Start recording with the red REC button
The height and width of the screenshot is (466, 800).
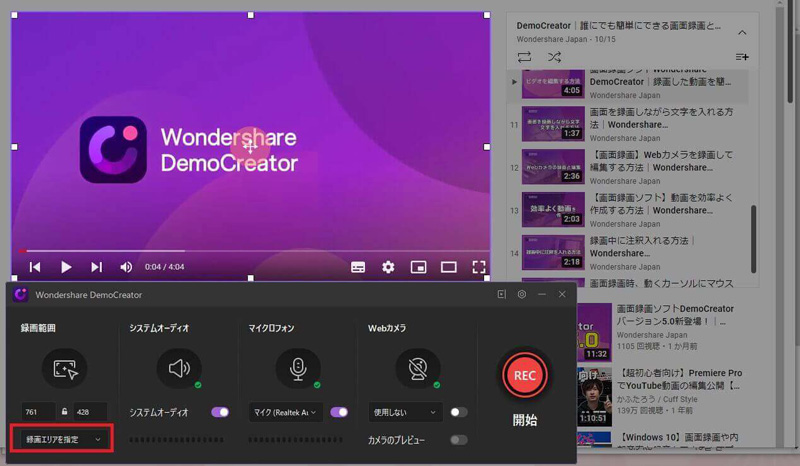pos(524,375)
